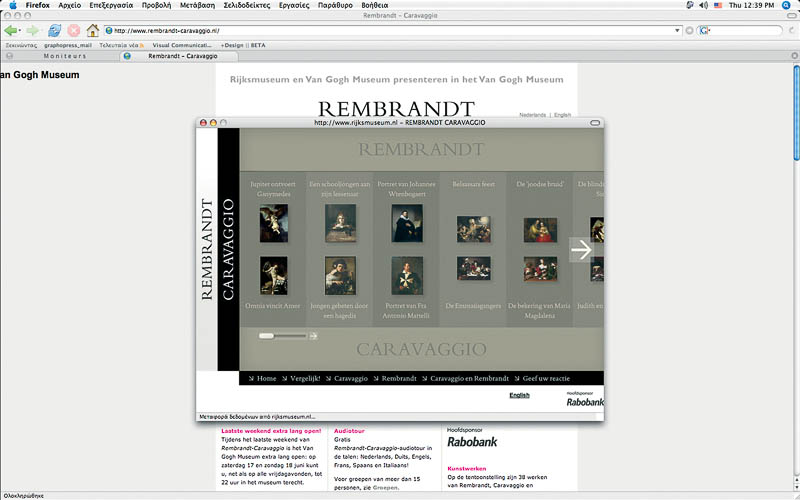Viewport: 800px width, 500px height.
Task: Open the Μετάβαση menu
Action: point(197,5)
